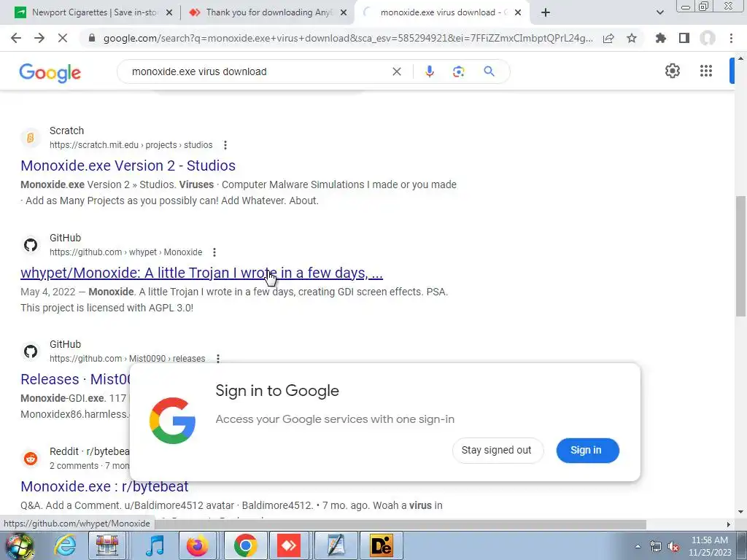Open Chrome extensions puzzle icon
The width and height of the screenshot is (747, 560).
[x=661, y=38]
